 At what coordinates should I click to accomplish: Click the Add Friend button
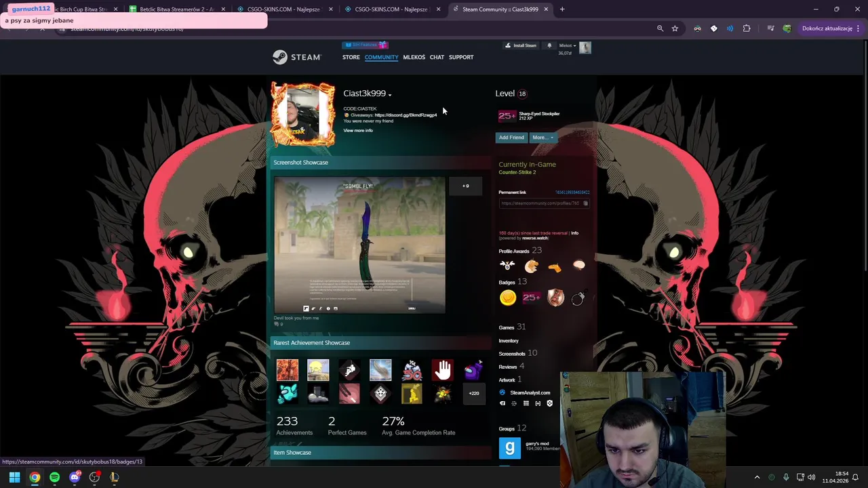tap(511, 138)
